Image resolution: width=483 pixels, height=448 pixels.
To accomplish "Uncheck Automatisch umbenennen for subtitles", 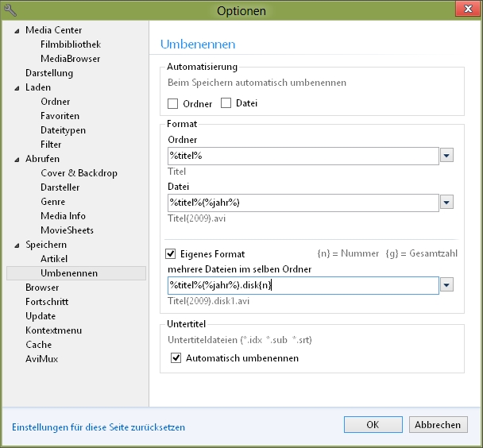I will [176, 357].
